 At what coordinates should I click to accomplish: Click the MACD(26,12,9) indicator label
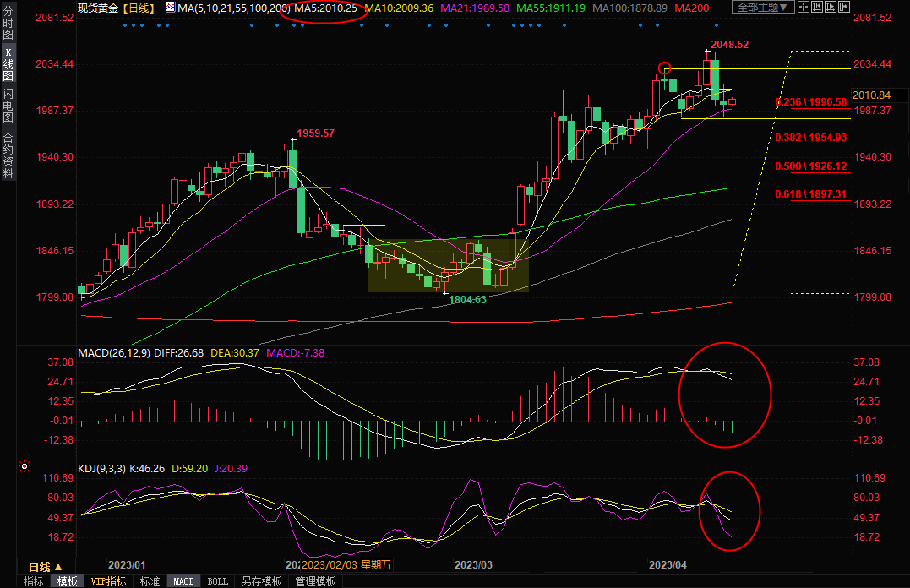[114, 353]
